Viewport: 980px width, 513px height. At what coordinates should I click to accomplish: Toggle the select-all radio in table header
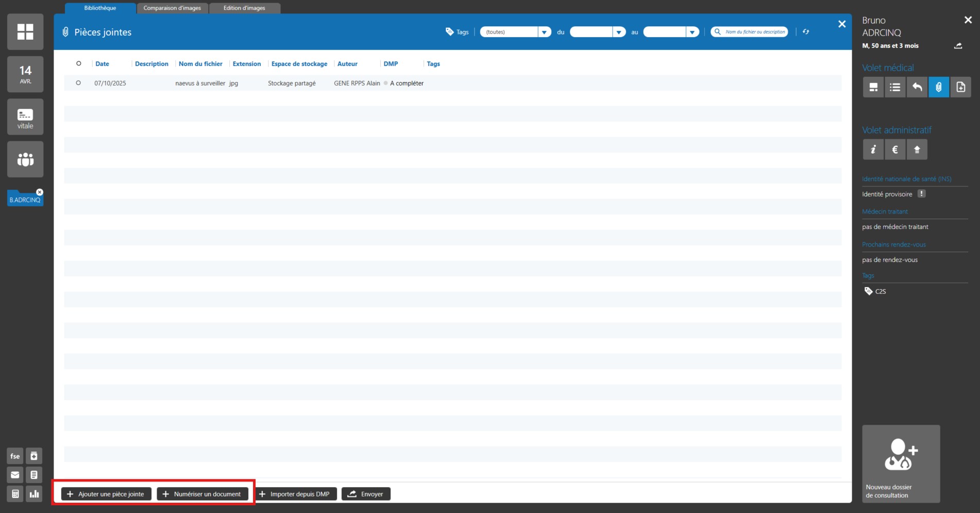78,63
